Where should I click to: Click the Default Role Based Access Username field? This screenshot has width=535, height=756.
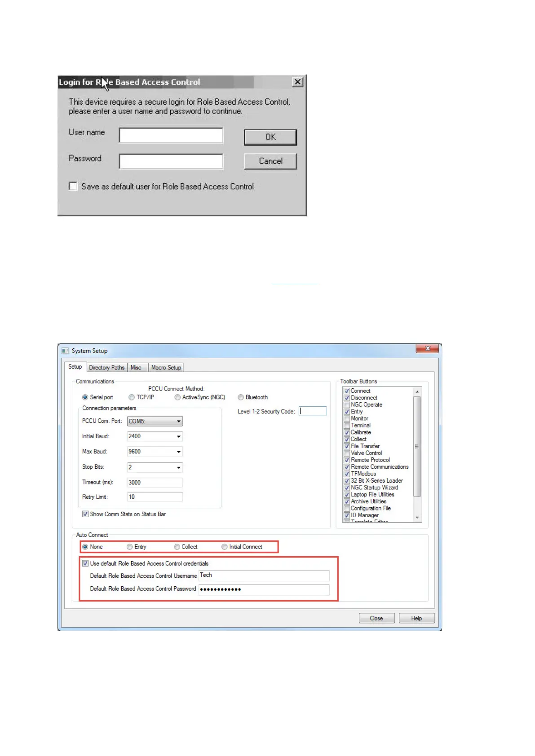click(264, 576)
